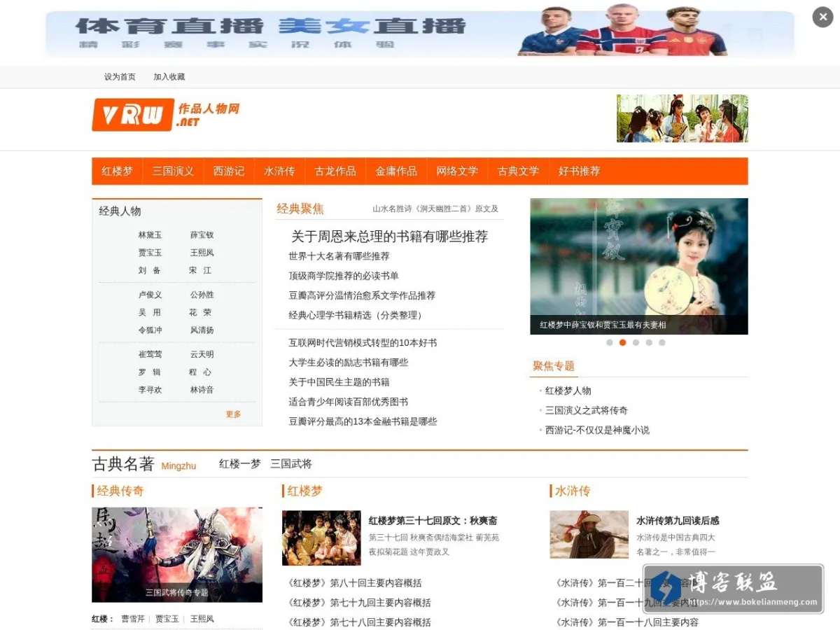Select character 李寻欢
Screen dimensions: 840x630
pyautogui.click(x=150, y=389)
